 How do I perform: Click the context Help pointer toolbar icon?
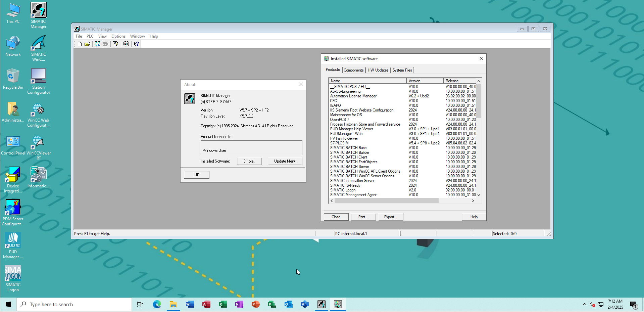136,44
